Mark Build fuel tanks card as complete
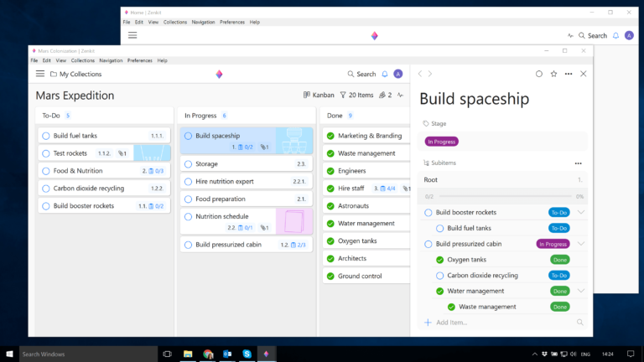This screenshot has width=644, height=362. pyautogui.click(x=45, y=136)
